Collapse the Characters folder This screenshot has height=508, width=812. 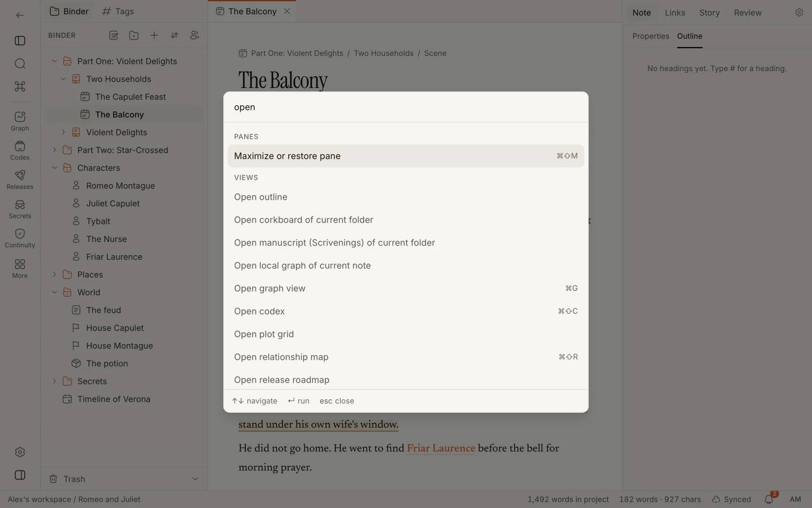coord(54,168)
